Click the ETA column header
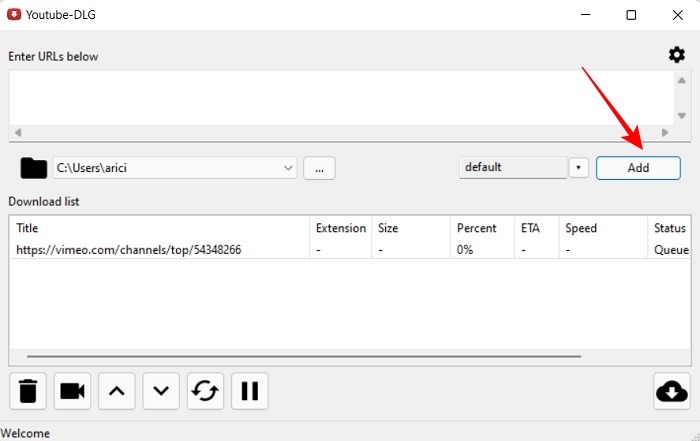This screenshot has width=700, height=441. click(x=537, y=228)
